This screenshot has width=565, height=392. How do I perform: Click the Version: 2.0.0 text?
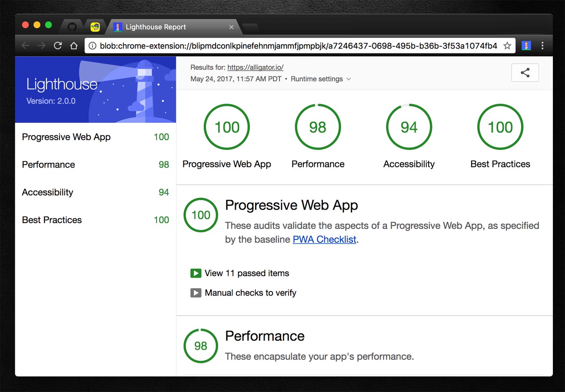point(51,101)
